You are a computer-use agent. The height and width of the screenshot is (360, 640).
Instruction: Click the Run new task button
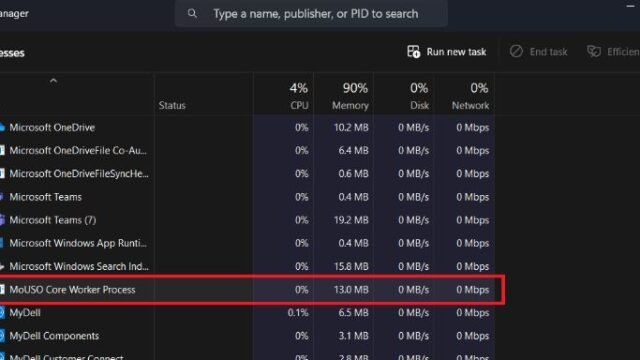(447, 52)
